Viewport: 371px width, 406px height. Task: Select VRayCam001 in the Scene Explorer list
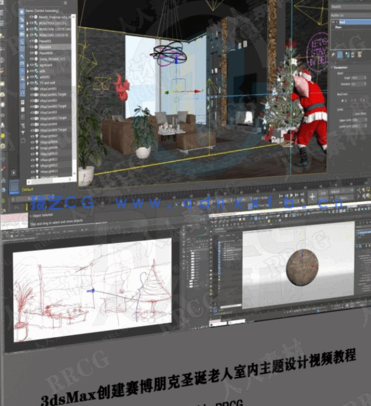point(49,89)
